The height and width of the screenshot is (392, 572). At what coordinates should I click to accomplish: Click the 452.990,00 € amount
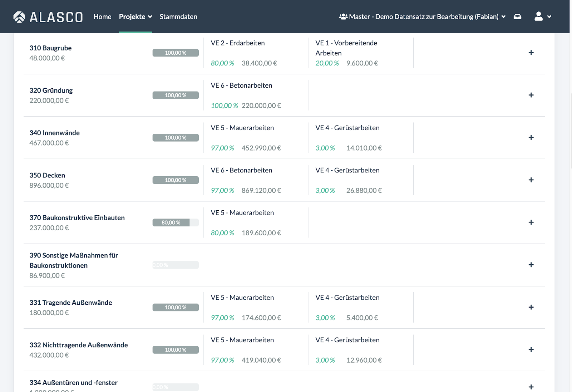tap(261, 148)
